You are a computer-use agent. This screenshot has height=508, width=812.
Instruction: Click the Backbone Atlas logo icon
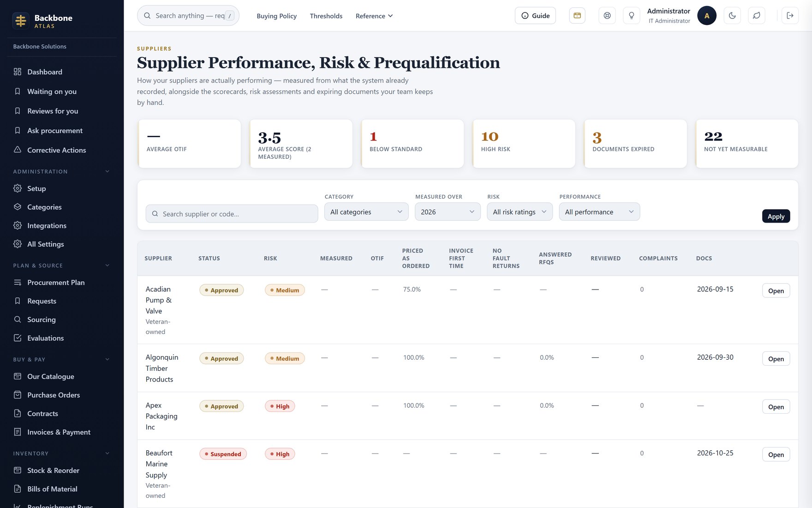(21, 20)
